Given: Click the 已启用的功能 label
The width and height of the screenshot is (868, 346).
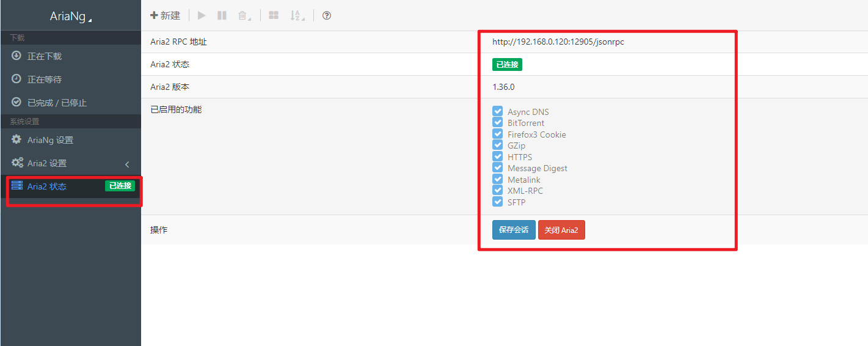Looking at the screenshot, I should pyautogui.click(x=176, y=109).
